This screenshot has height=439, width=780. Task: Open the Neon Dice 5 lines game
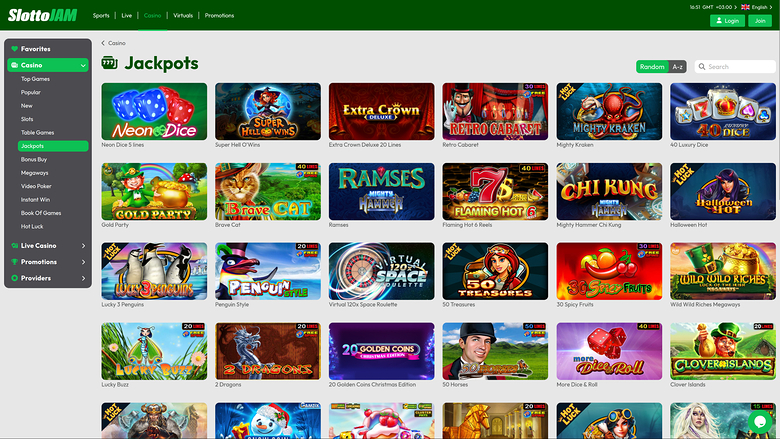coord(154,111)
